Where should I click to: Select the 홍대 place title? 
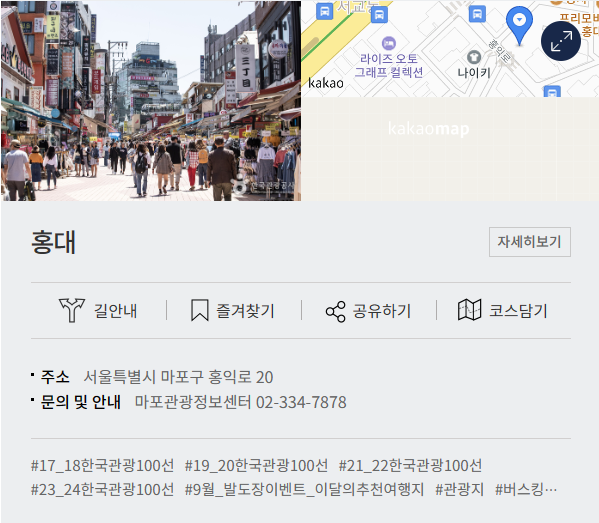53,242
